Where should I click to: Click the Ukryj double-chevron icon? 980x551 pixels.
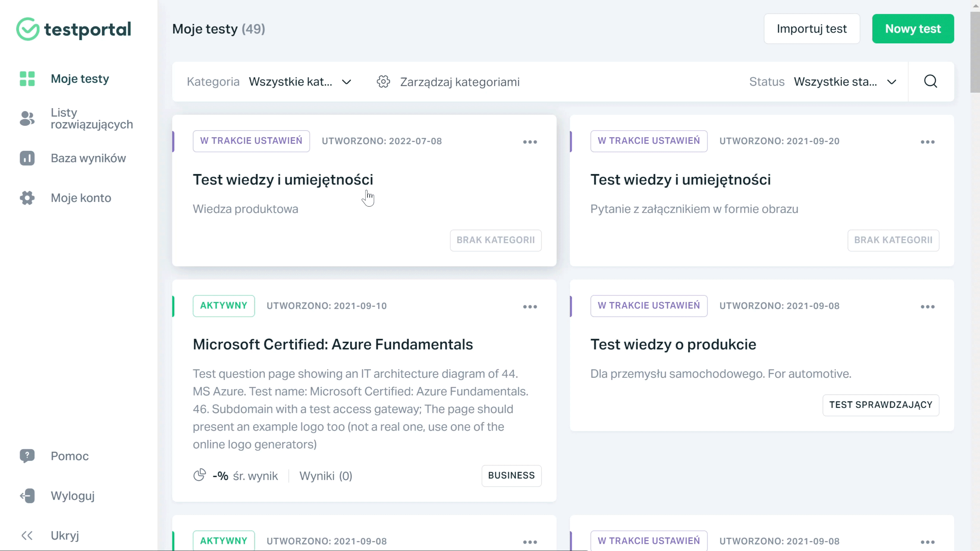coord(27,535)
